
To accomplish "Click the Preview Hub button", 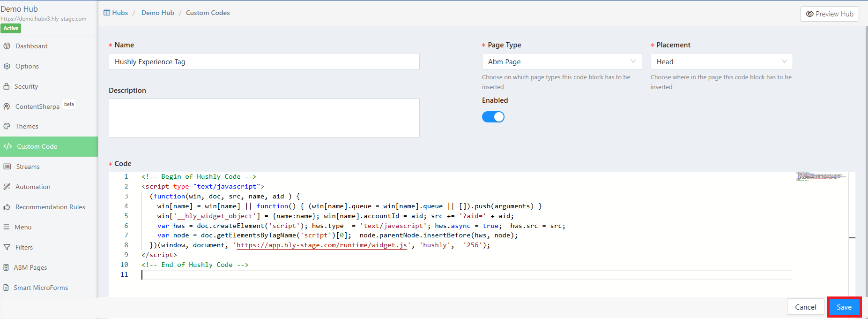I will 830,14.
